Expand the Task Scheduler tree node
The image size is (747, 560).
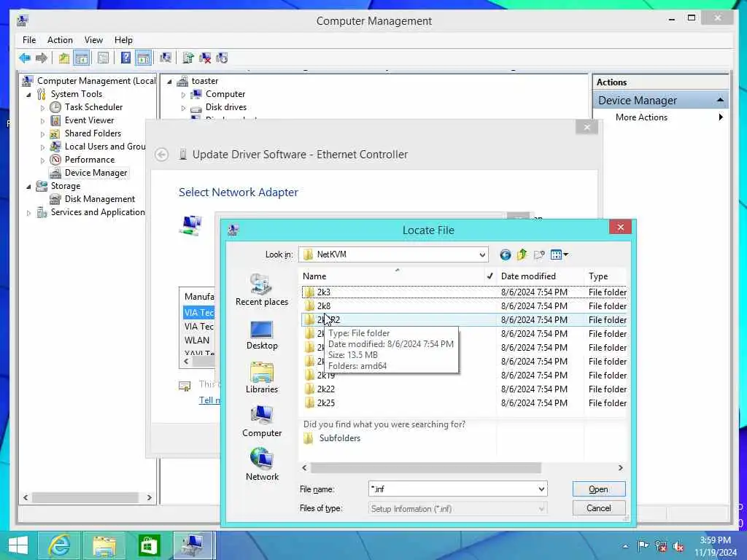(x=42, y=108)
